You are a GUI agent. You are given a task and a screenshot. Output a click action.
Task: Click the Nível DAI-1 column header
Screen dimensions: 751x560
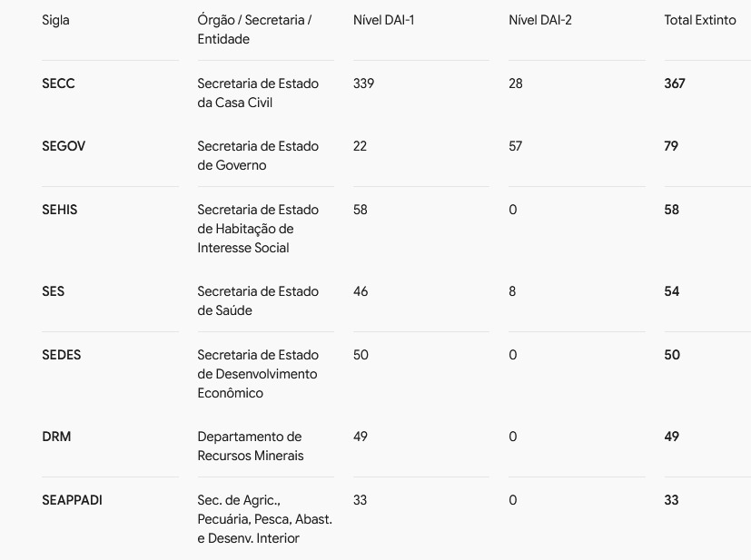383,20
